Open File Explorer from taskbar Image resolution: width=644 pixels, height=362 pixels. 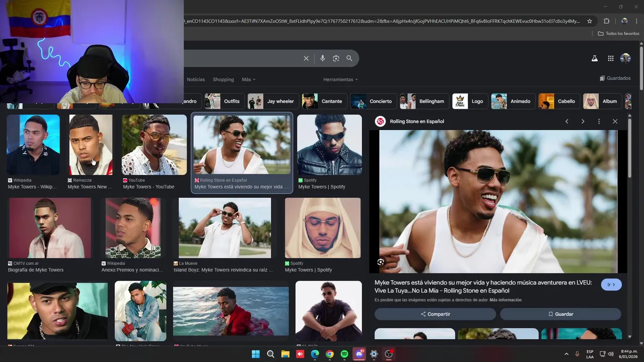point(285,354)
